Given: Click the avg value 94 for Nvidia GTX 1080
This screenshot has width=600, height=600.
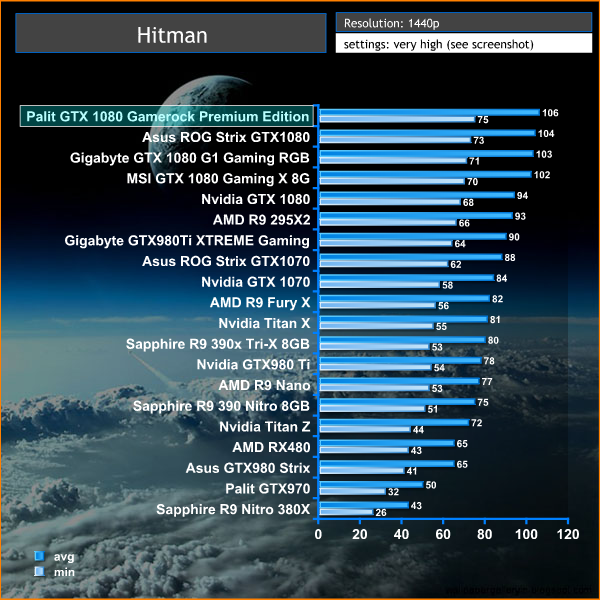Looking at the screenshot, I should (x=522, y=196).
